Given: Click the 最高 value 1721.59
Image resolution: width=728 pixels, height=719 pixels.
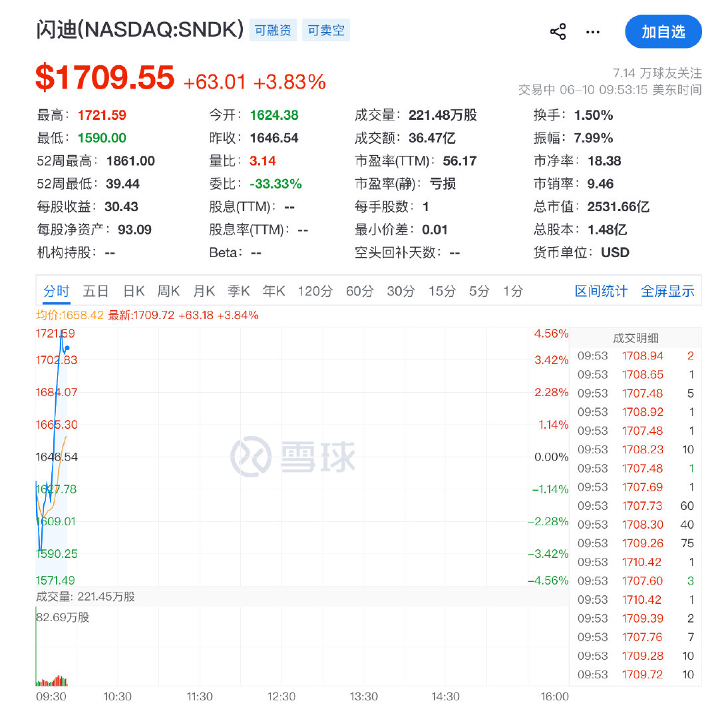Looking at the screenshot, I should click(102, 115).
